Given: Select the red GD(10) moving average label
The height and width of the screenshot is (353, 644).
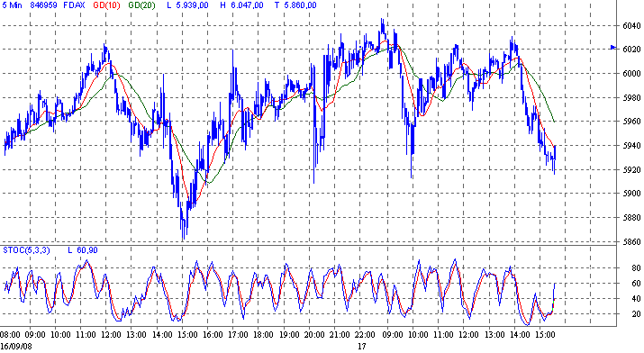Looking at the screenshot, I should click(x=106, y=5).
